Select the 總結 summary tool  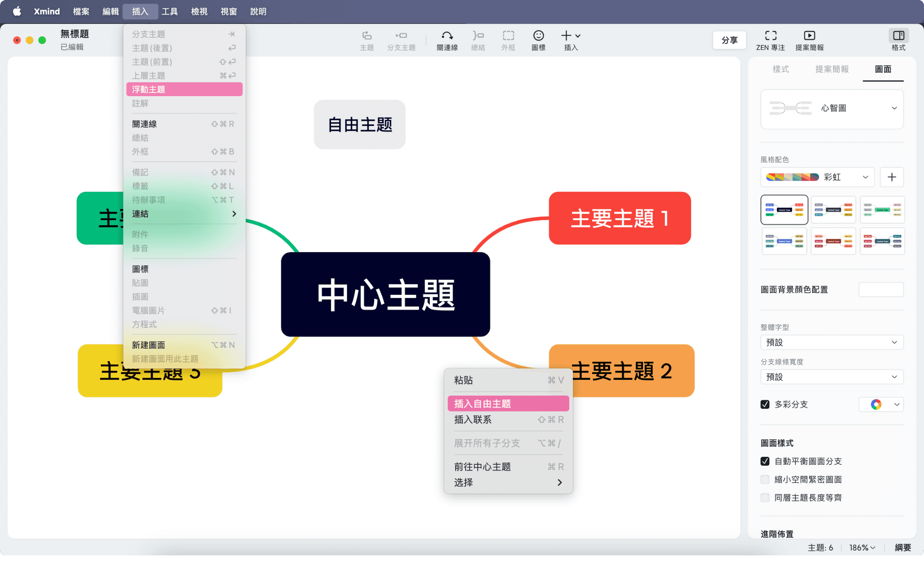[477, 40]
